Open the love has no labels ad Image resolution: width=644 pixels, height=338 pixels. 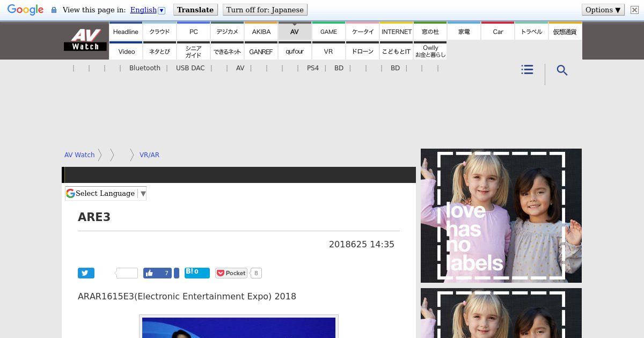[501, 216]
